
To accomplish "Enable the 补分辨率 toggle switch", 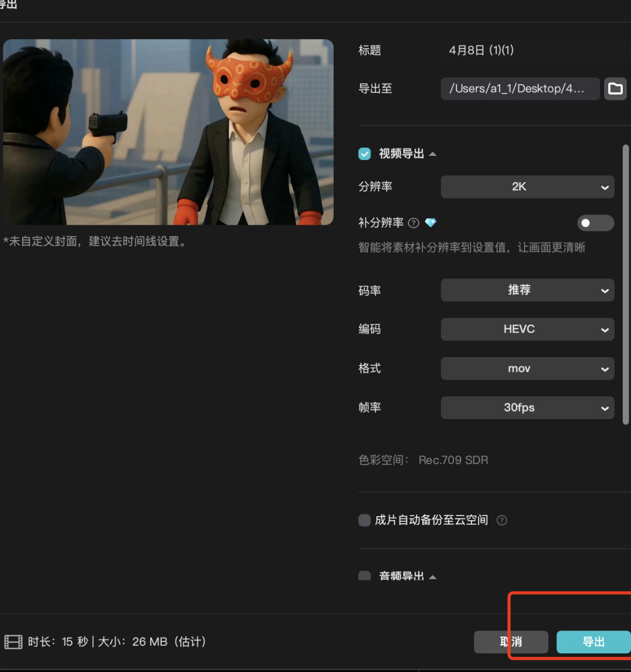I will tap(595, 223).
